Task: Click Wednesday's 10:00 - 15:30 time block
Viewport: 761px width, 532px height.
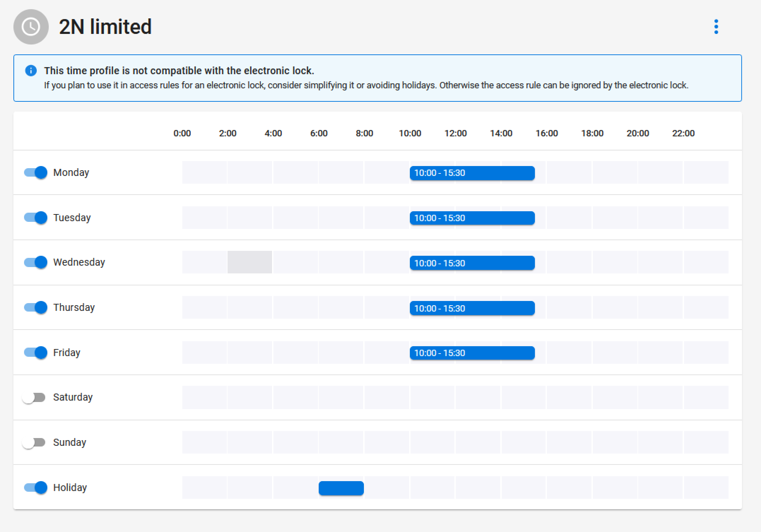Action: coord(472,263)
